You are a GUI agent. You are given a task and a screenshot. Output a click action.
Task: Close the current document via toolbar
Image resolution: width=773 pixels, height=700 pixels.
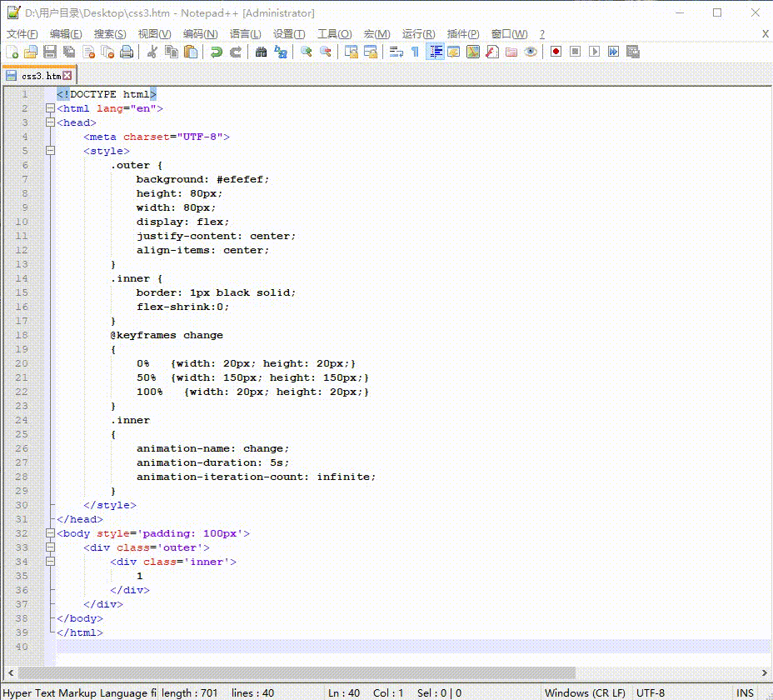pos(89,52)
